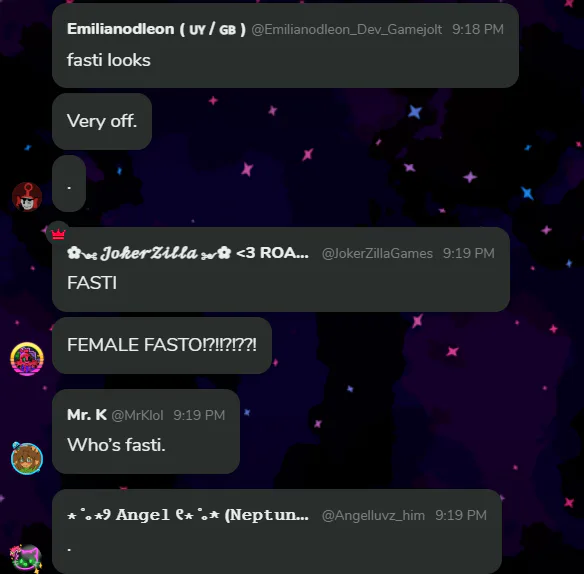Click the 9:19 PM timestamp on JokerZilla's message
584x574 pixels.
[x=469, y=254]
